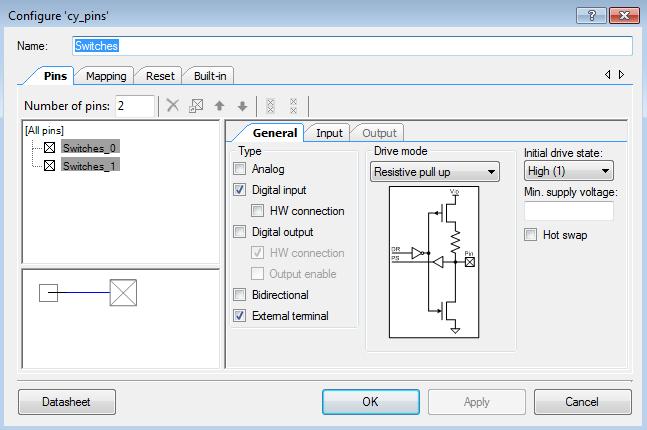
Task: Uncheck the Digital input checkbox
Action: pyautogui.click(x=239, y=189)
